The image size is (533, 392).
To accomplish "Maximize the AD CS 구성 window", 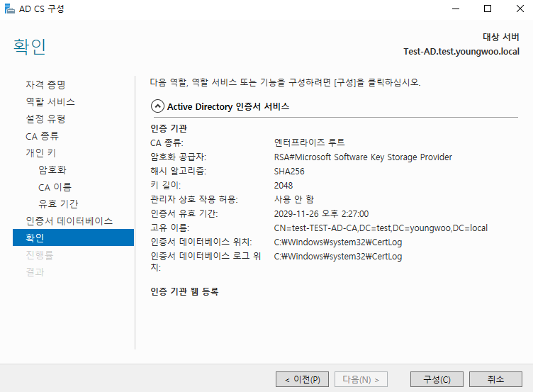I will 488,9.
